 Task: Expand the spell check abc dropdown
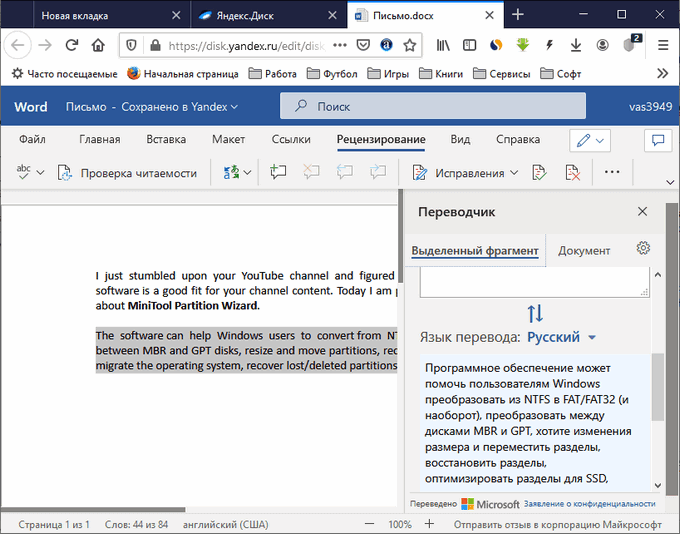[x=40, y=173]
